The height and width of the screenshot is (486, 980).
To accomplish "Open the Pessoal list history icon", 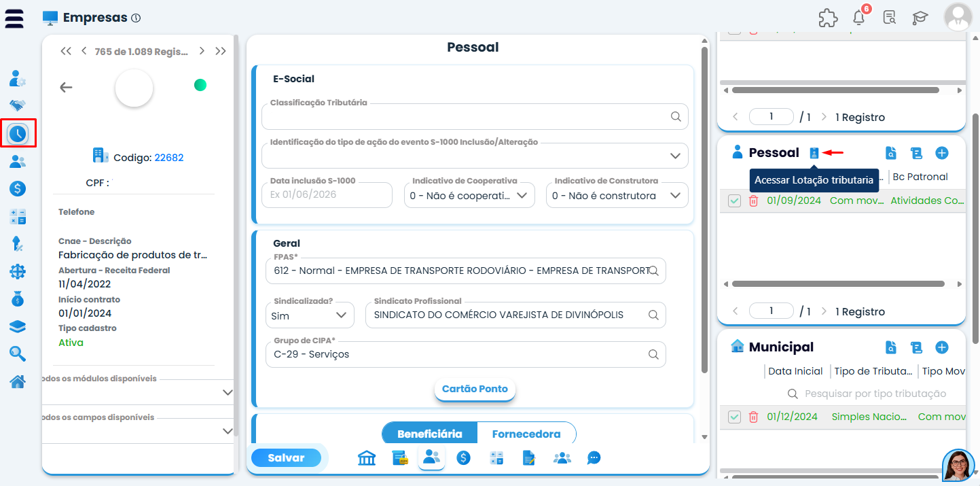I will [x=916, y=153].
